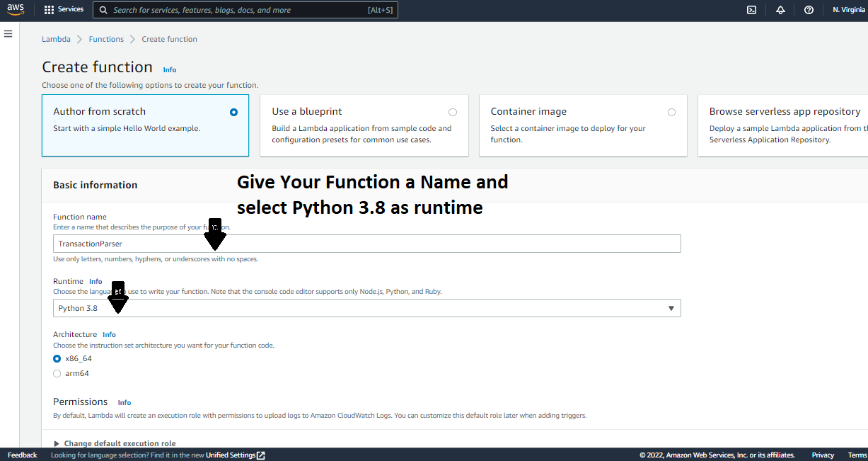Focus the AWS services search box
The image size is (868, 461).
pyautogui.click(x=246, y=10)
